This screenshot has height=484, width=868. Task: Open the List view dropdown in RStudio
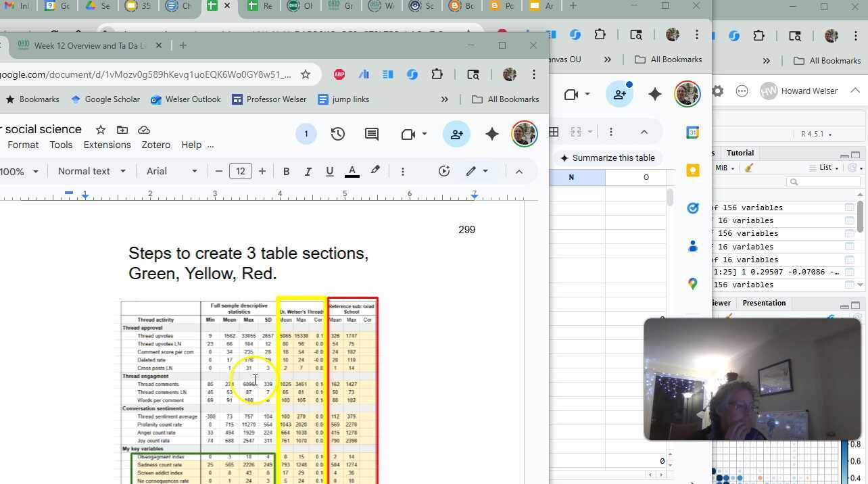(x=824, y=168)
